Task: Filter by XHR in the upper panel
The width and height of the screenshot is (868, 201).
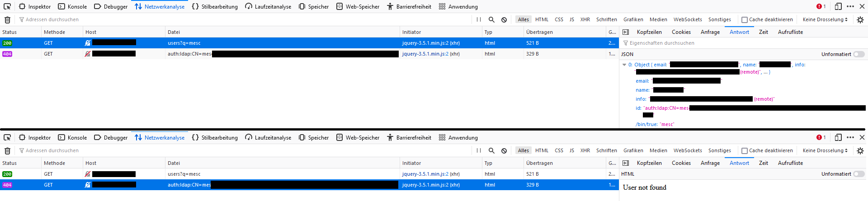Action: pyautogui.click(x=585, y=19)
